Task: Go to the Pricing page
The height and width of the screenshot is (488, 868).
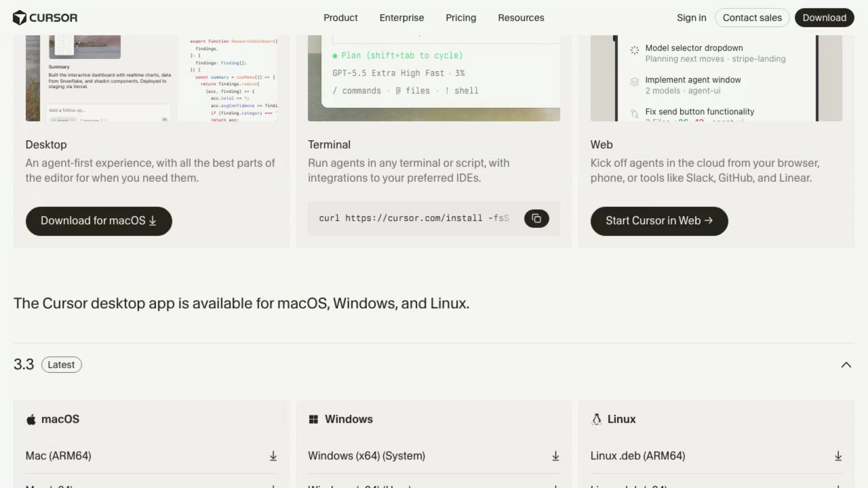Action: tap(461, 18)
